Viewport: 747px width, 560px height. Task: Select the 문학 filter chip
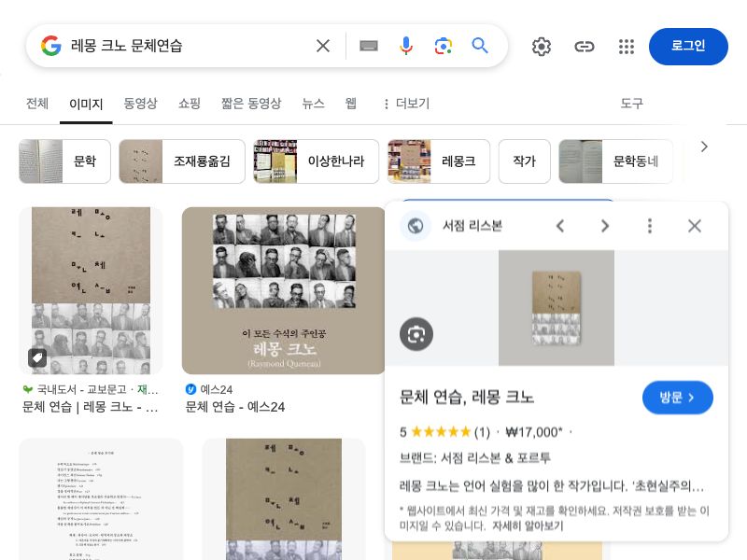coord(64,161)
